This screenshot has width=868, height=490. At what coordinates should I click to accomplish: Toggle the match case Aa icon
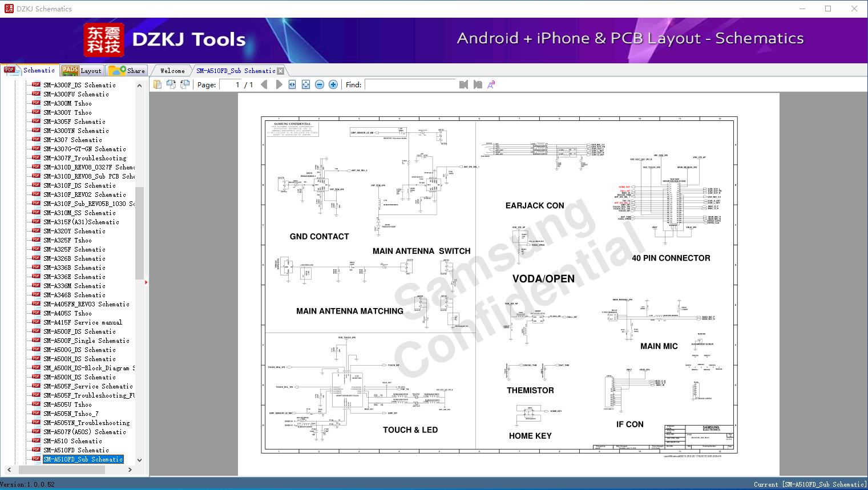[491, 84]
